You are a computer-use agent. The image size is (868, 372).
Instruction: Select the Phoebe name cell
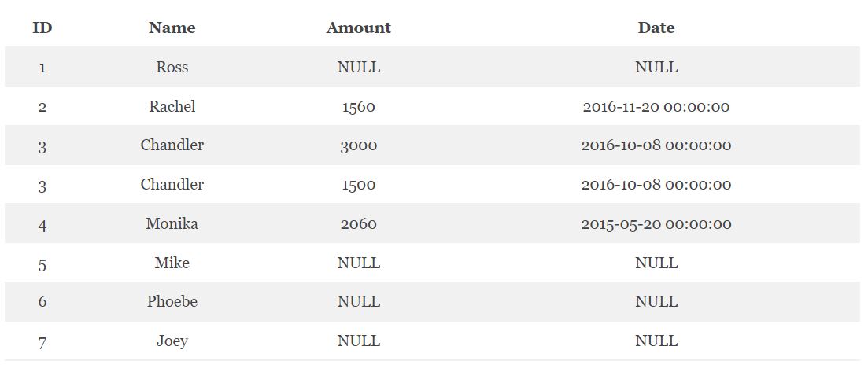point(172,302)
